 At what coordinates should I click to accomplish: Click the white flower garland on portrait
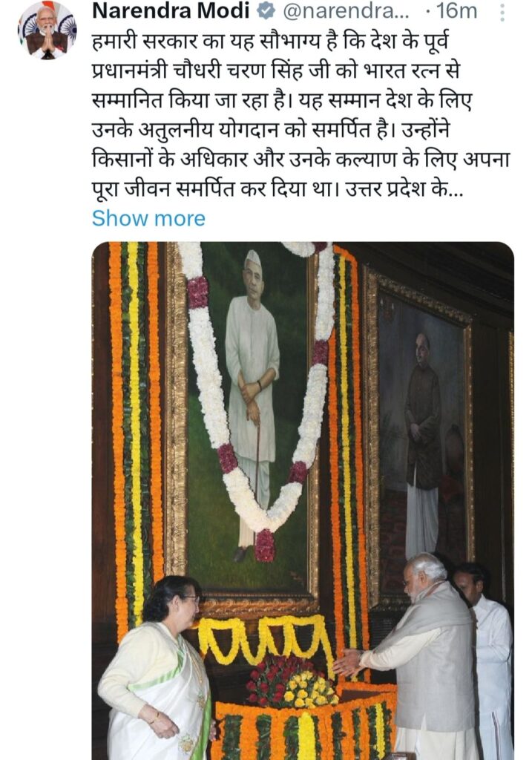pos(262,387)
